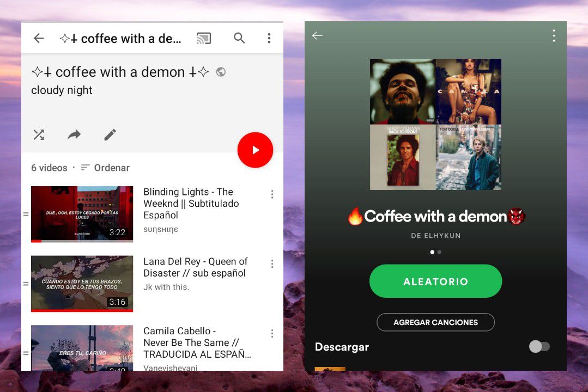Open YouTube header three-dot overflow menu
Image resolution: width=588 pixels, height=392 pixels.
pyautogui.click(x=269, y=38)
